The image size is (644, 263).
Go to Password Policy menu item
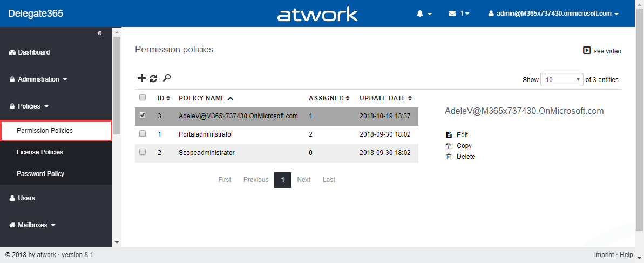40,174
